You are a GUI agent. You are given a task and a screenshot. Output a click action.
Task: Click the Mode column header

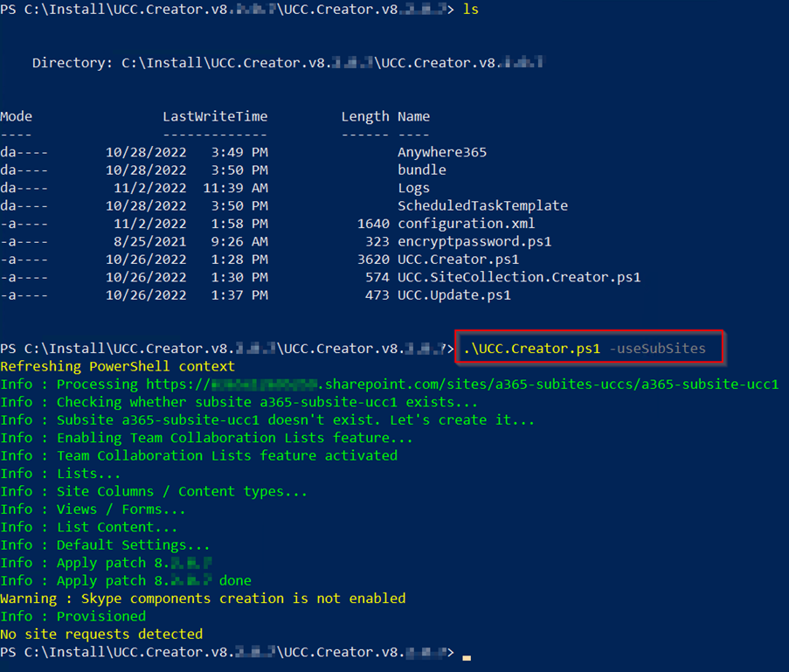click(16, 116)
